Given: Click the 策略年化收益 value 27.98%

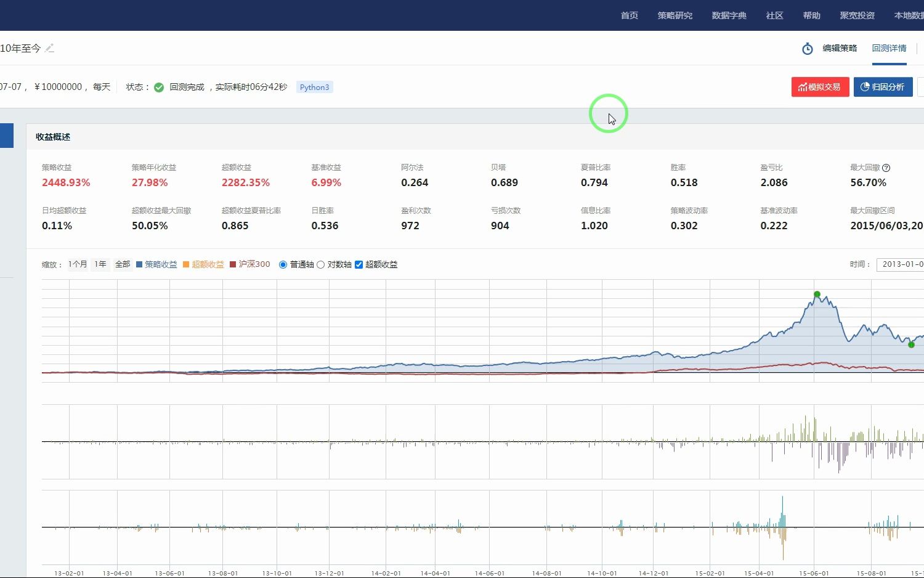Looking at the screenshot, I should pyautogui.click(x=150, y=182).
